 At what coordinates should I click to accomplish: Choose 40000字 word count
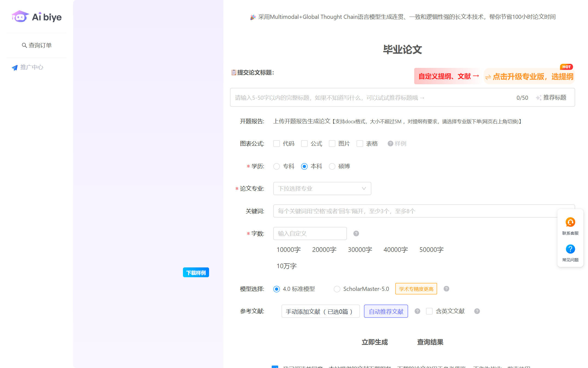[x=396, y=250]
